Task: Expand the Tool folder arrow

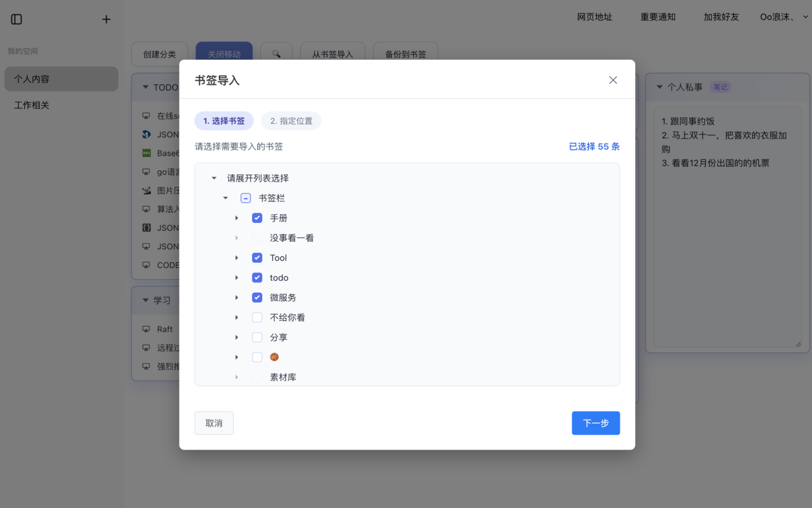Action: click(x=237, y=258)
